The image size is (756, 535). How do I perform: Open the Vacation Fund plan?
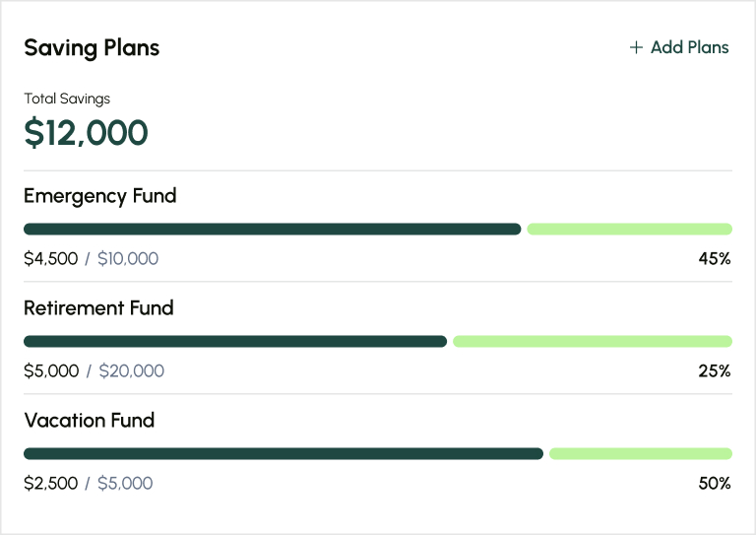89,421
